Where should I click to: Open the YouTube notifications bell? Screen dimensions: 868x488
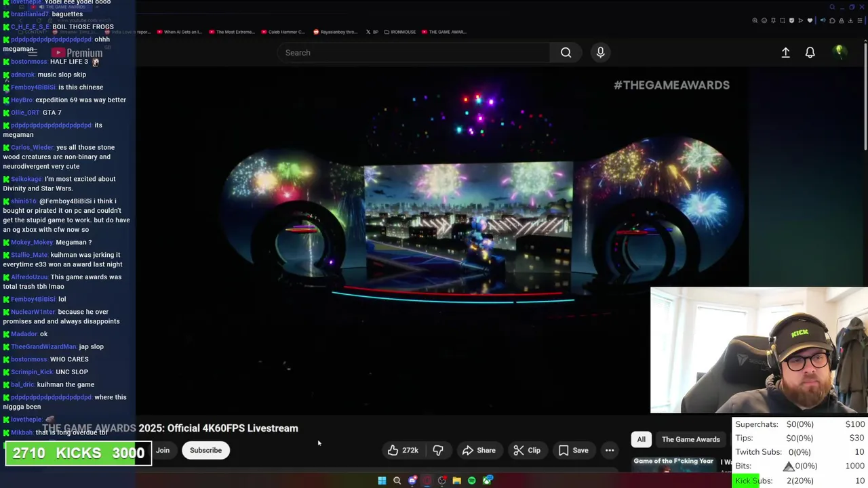tap(810, 52)
